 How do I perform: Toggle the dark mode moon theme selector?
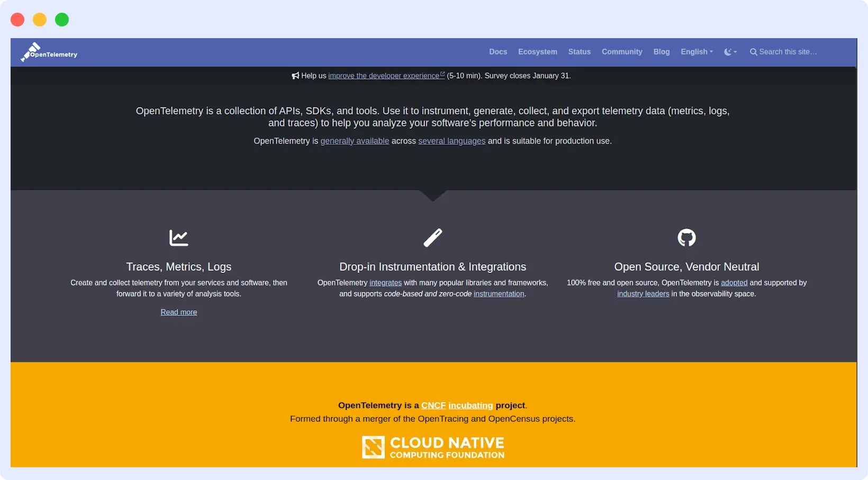730,52
